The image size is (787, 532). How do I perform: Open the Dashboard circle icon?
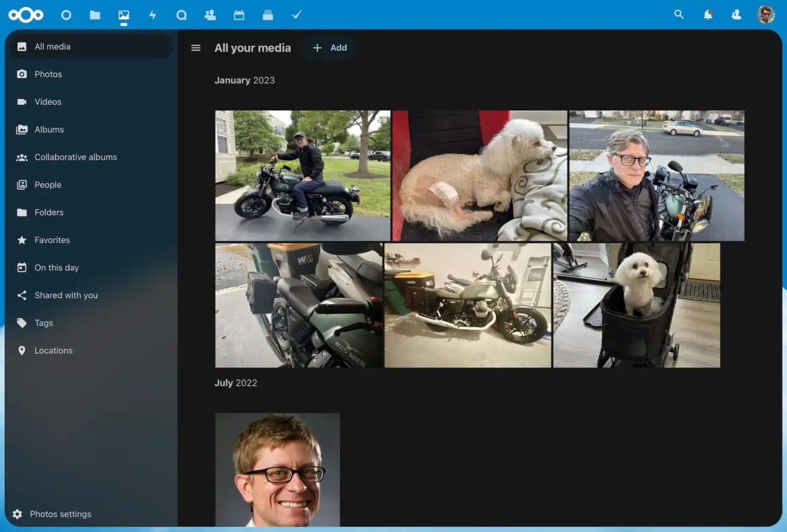click(x=66, y=15)
